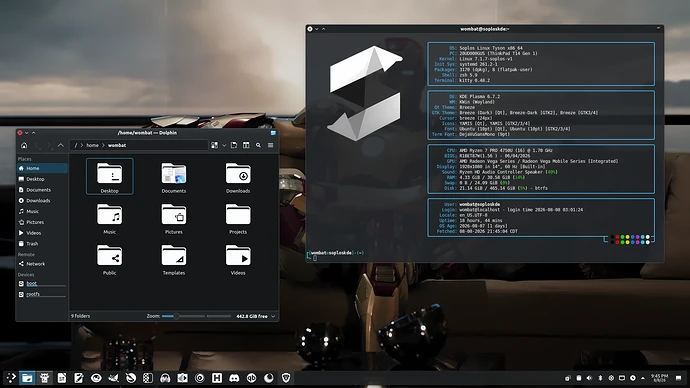Launch the cow-head app in taskbar
Screen dimensions: 690x388
point(44,377)
